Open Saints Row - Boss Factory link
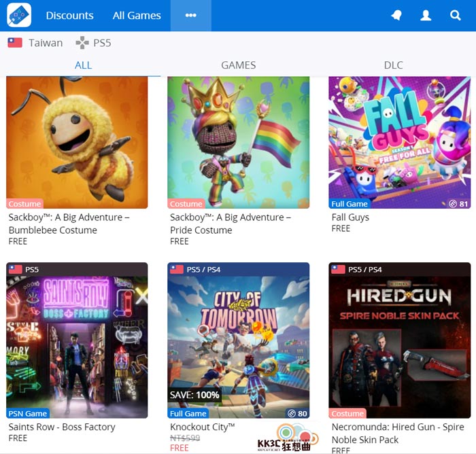Image resolution: width=476 pixels, height=454 pixels. 62,427
